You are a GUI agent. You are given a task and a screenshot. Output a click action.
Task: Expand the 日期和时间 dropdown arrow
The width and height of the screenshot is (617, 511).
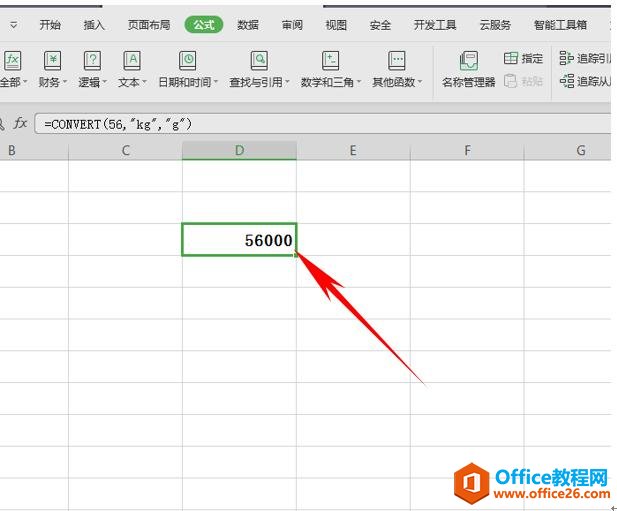pyautogui.click(x=215, y=82)
